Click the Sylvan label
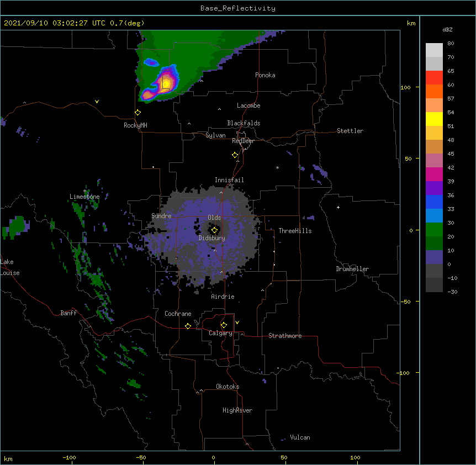476x465 pixels. (215, 135)
